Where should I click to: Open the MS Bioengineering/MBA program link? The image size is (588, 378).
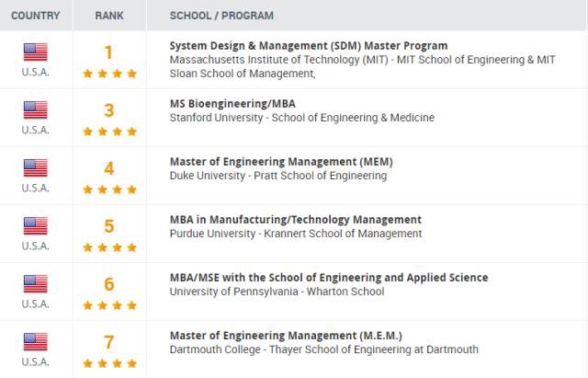pyautogui.click(x=232, y=104)
